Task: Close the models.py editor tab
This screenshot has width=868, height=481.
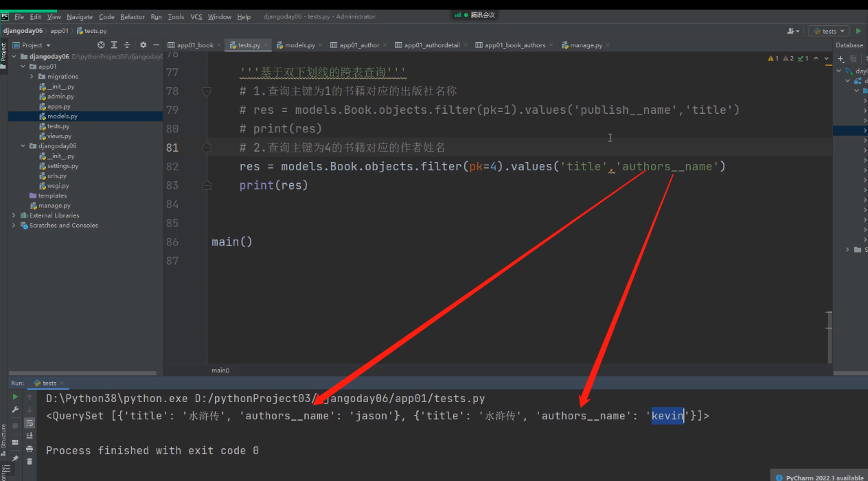Action: [321, 45]
